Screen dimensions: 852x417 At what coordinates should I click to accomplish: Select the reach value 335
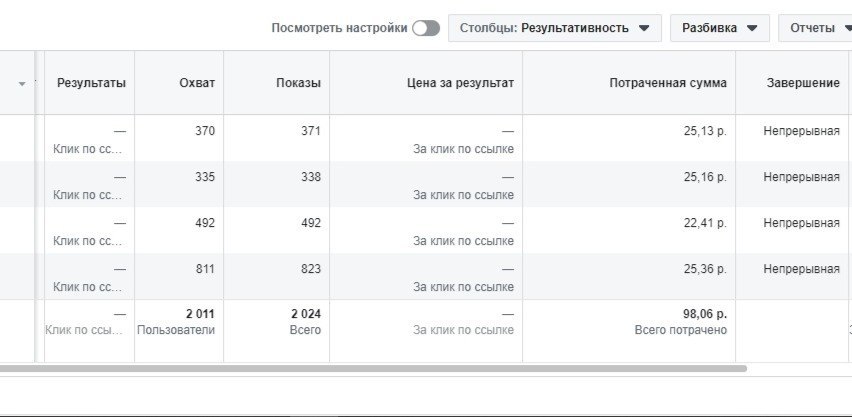click(205, 177)
